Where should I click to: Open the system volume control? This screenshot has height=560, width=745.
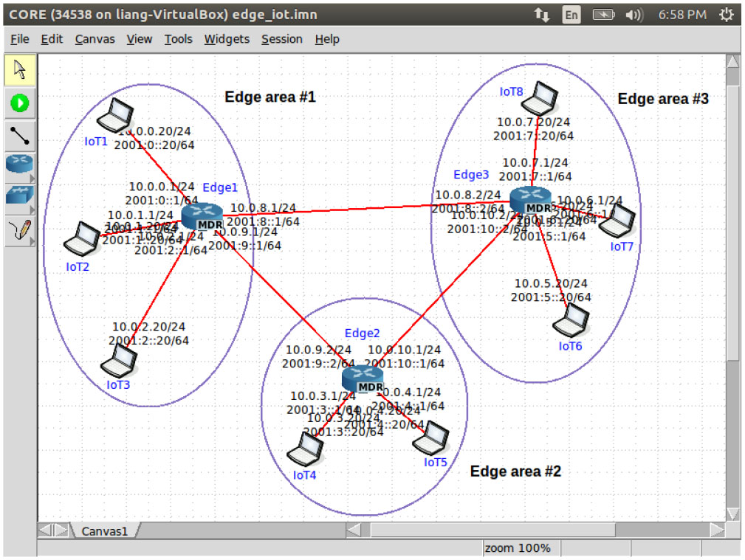click(634, 15)
